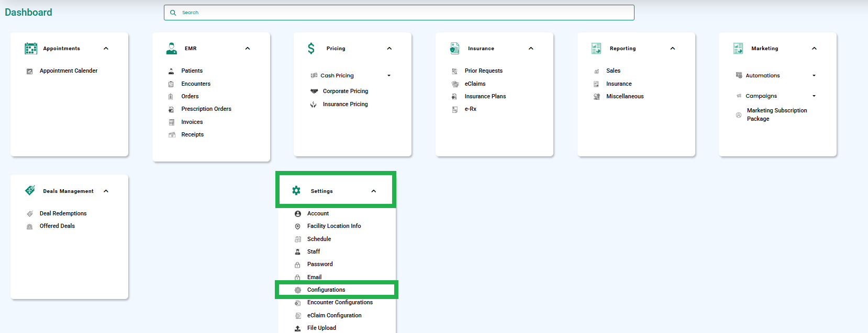Expand the Cash Pricing dropdown arrow
Viewport: 868px width, 333px height.
pyautogui.click(x=389, y=76)
